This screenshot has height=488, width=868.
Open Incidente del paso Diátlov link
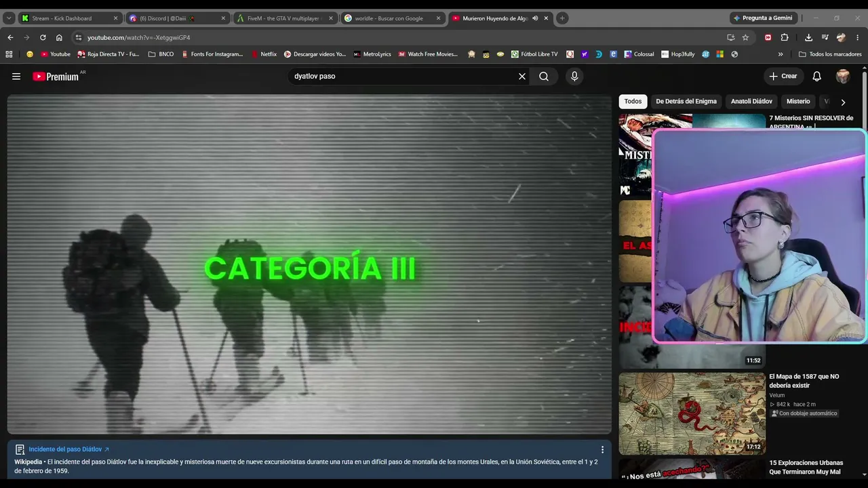(68, 449)
